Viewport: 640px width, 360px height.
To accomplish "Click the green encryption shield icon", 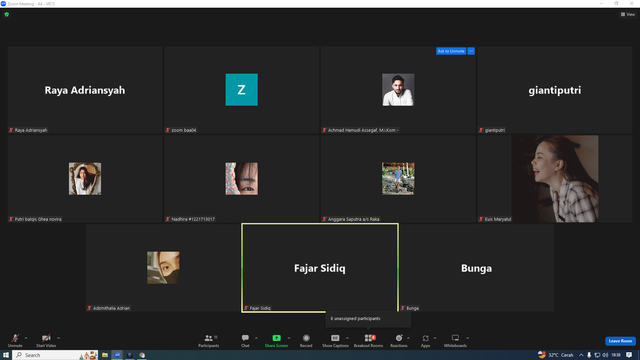I will [7, 14].
